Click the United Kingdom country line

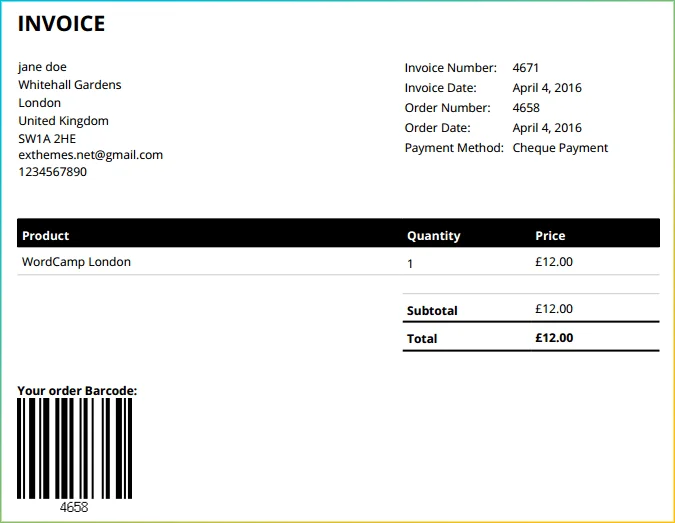63,121
